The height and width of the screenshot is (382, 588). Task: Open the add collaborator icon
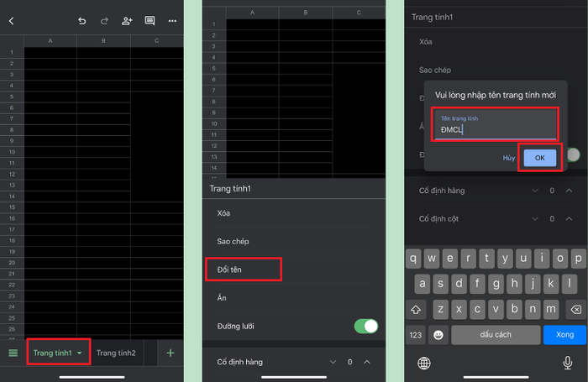click(x=127, y=21)
